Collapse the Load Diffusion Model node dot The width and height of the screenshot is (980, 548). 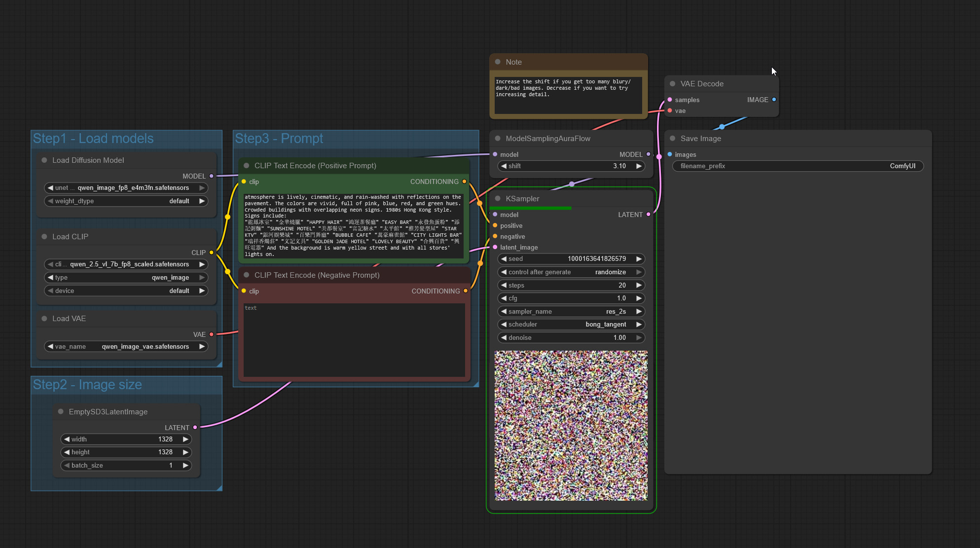click(x=44, y=160)
